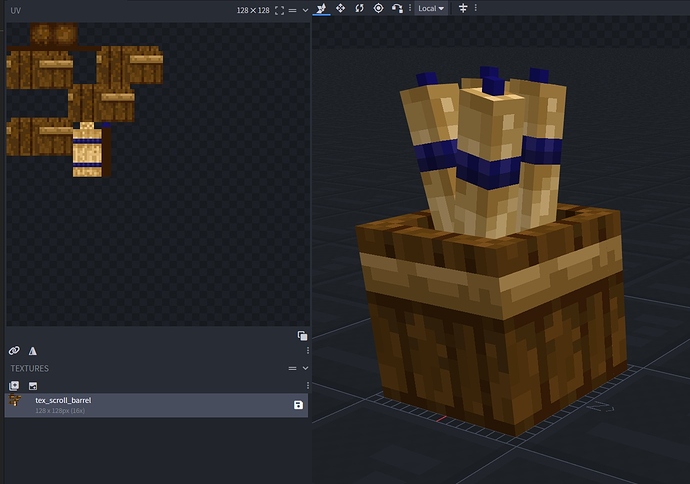Select the Rotate tool
Screen dimensions: 690x484
tap(360, 8)
